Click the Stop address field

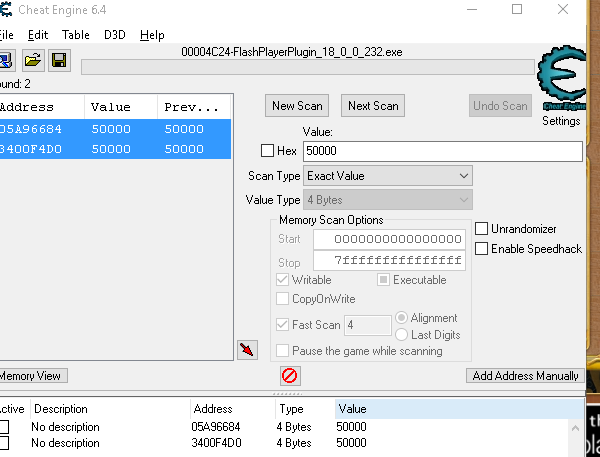(389, 261)
